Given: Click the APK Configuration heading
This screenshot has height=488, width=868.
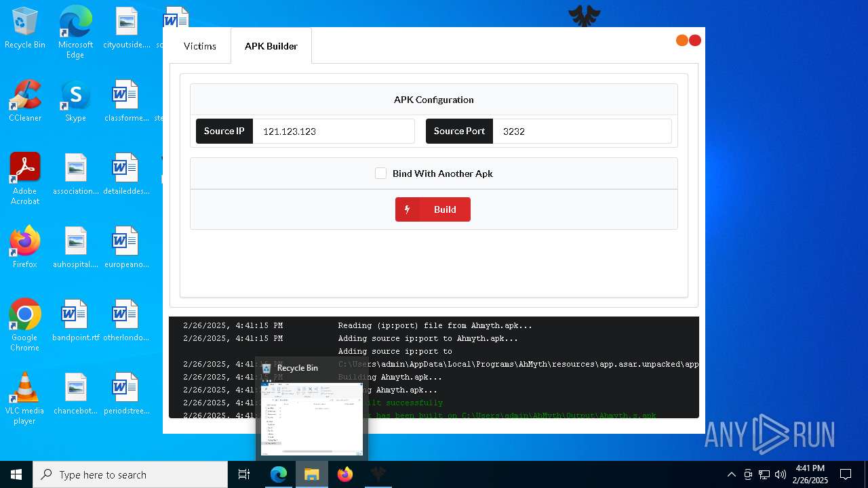Looking at the screenshot, I should pyautogui.click(x=434, y=100).
